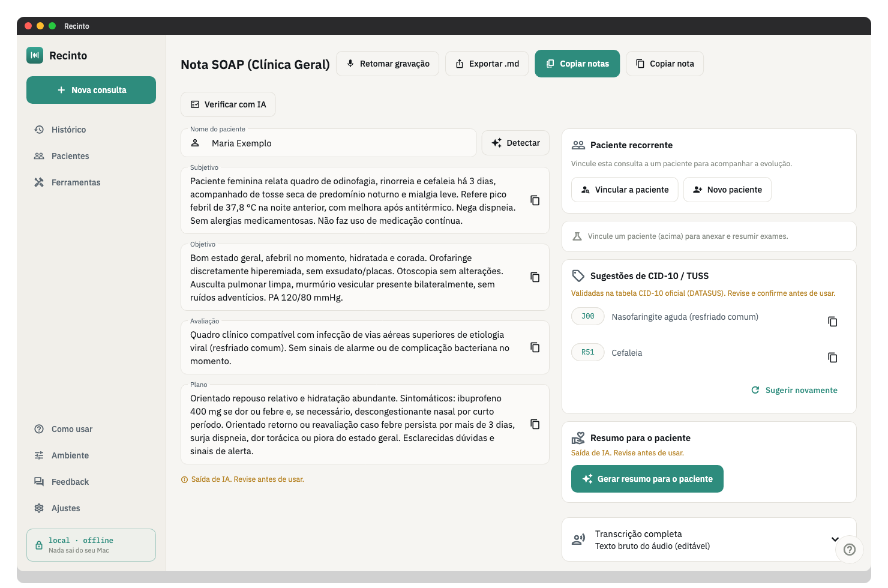Click the green Copiar notas button

click(577, 64)
